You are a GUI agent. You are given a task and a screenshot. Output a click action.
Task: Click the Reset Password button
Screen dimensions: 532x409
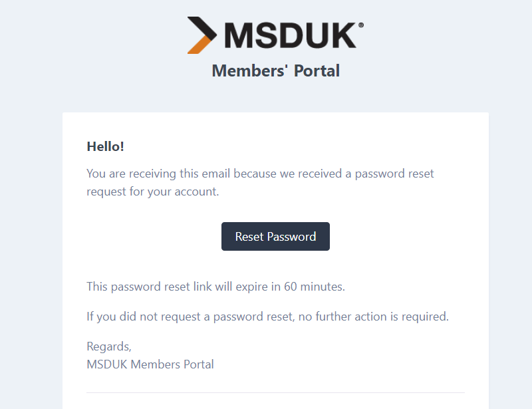pyautogui.click(x=275, y=237)
